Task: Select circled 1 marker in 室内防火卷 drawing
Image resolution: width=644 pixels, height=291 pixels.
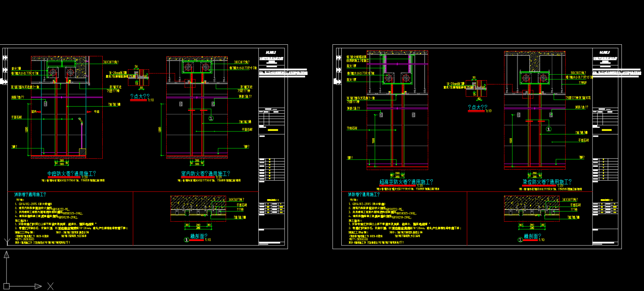Action: 211,118
